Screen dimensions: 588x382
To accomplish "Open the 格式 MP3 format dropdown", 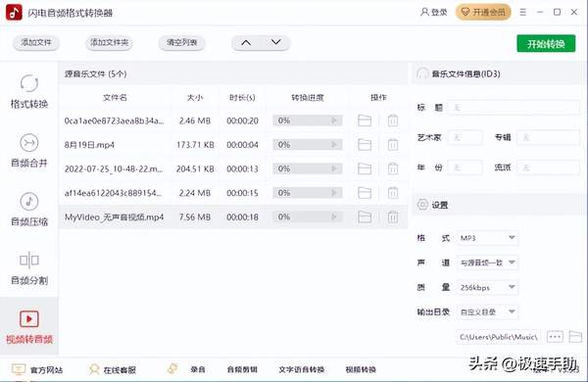I will click(x=487, y=238).
